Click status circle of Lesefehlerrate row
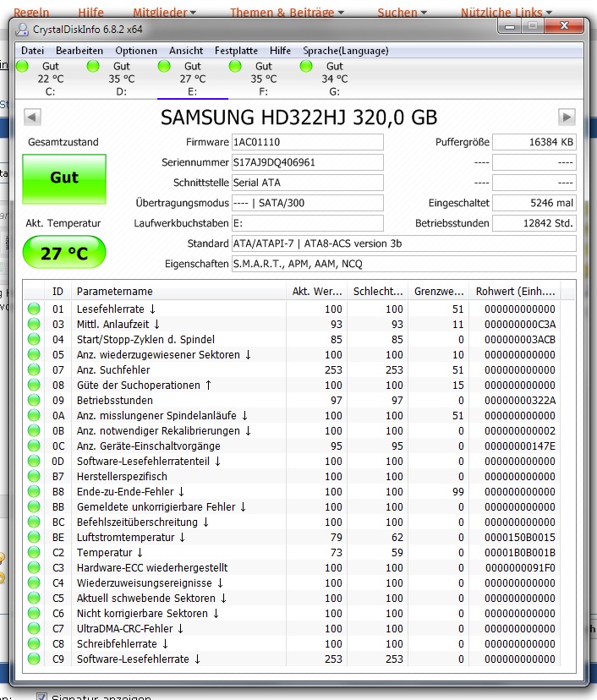 [34, 309]
